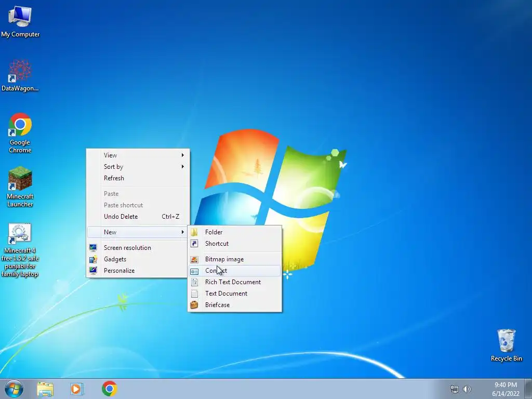Choose Personalize in the context menu

(x=137, y=271)
